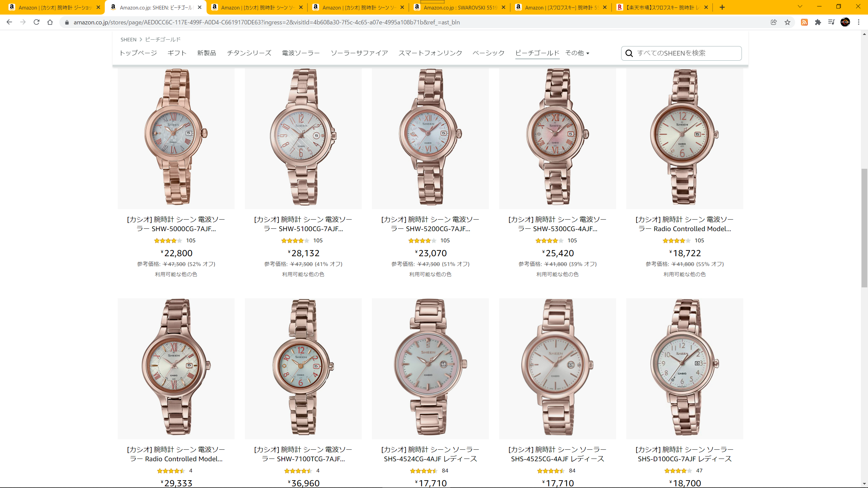Open the 電波ソーラー section
Image resolution: width=868 pixels, height=488 pixels.
click(x=301, y=53)
